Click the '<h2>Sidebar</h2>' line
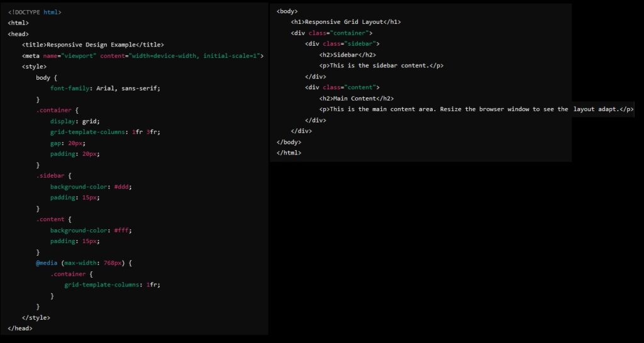 (x=347, y=55)
